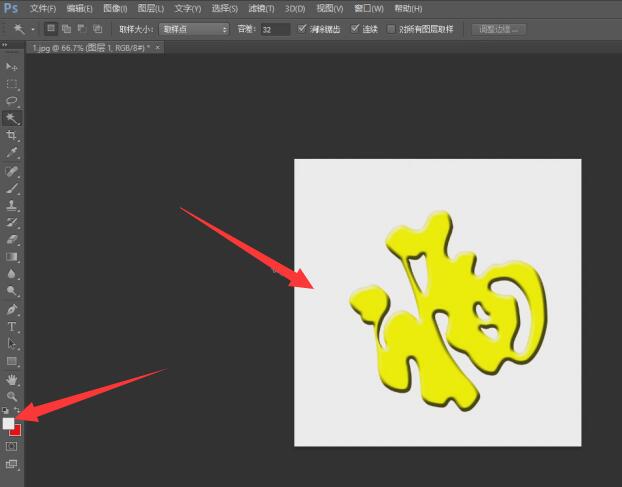Select the Crop tool
Image resolution: width=622 pixels, height=487 pixels.
(x=12, y=135)
